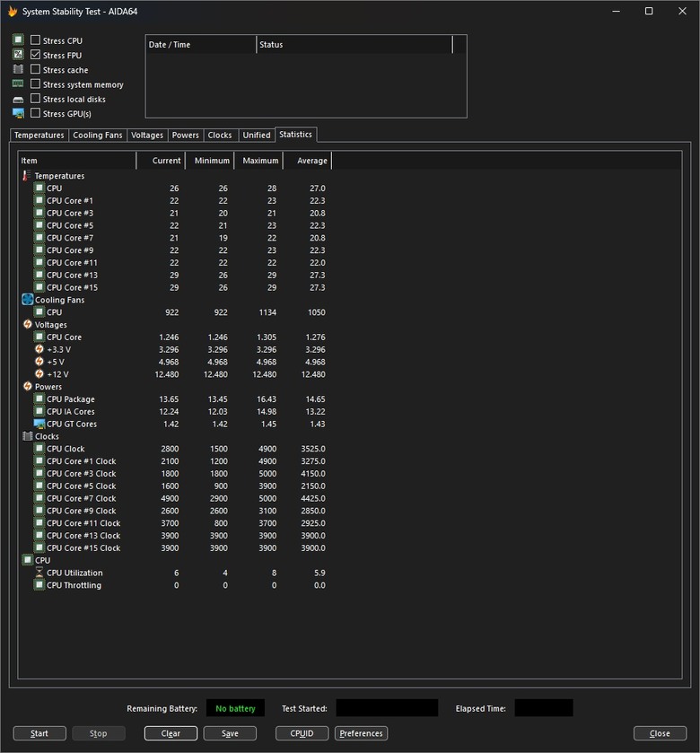Viewport: 700px width, 753px height.
Task: Click the Cooling Fans category icon
Action: tap(27, 300)
